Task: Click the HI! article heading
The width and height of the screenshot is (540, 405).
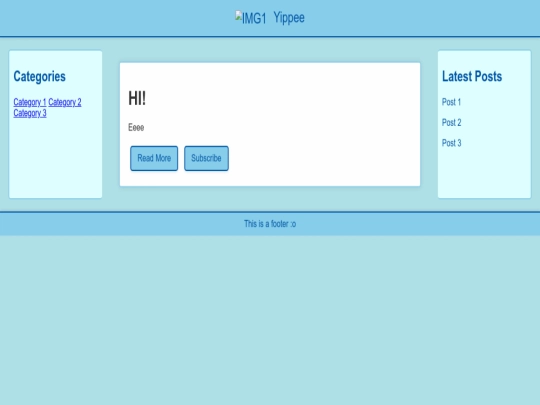Action: pyautogui.click(x=137, y=98)
